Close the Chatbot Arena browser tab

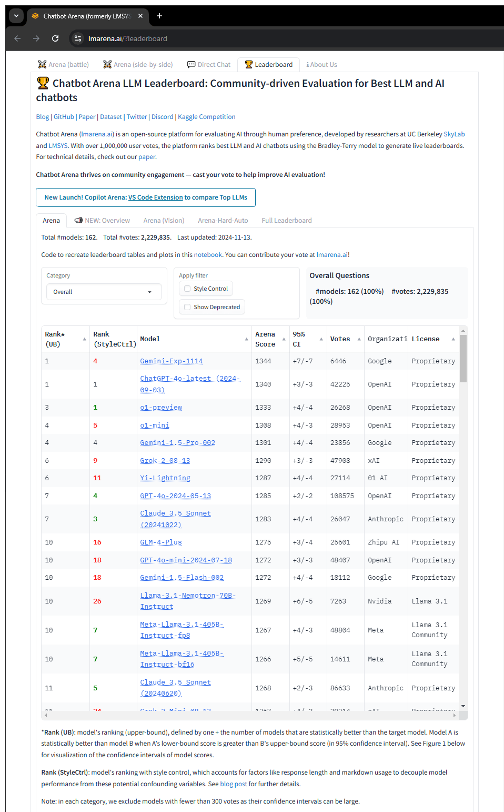(x=140, y=16)
